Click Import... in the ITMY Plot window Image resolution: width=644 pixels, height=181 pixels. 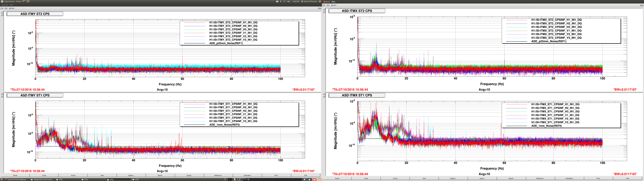(x=160, y=175)
